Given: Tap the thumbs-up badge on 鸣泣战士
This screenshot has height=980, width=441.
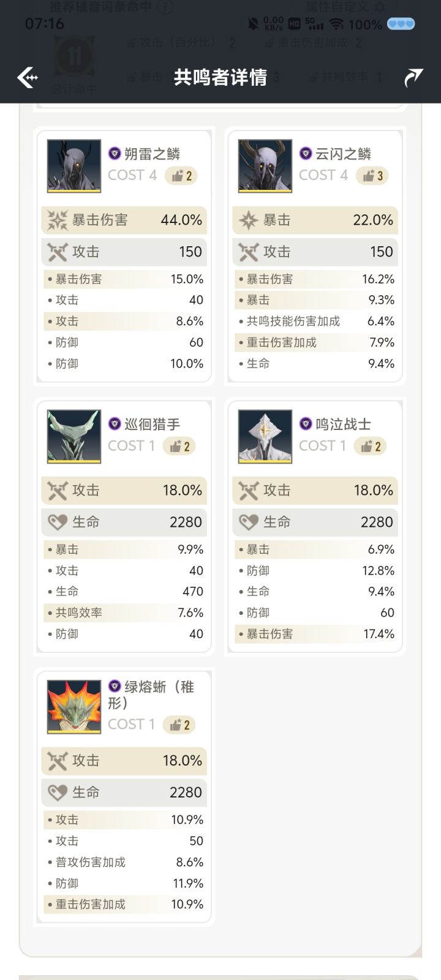Looking at the screenshot, I should click(x=370, y=447).
